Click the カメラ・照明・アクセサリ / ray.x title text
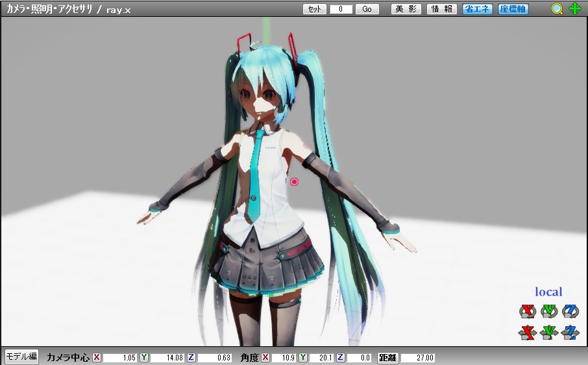The width and height of the screenshot is (588, 365). [x=69, y=9]
